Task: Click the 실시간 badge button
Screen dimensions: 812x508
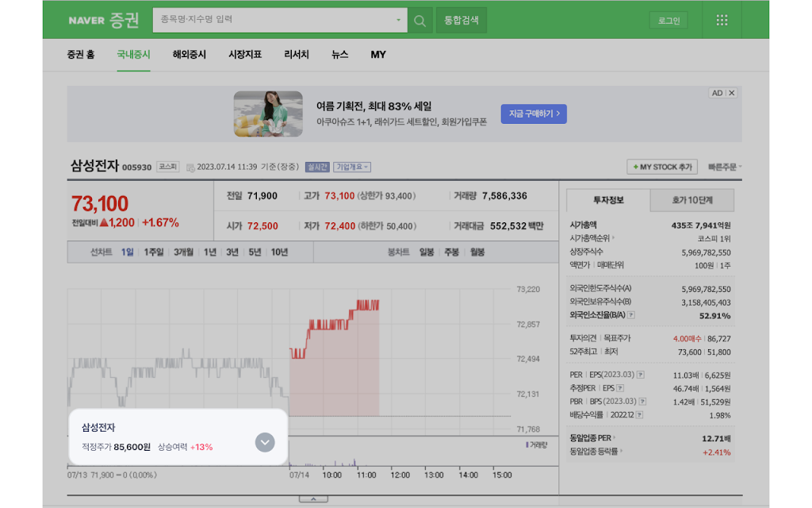Action: pyautogui.click(x=317, y=167)
